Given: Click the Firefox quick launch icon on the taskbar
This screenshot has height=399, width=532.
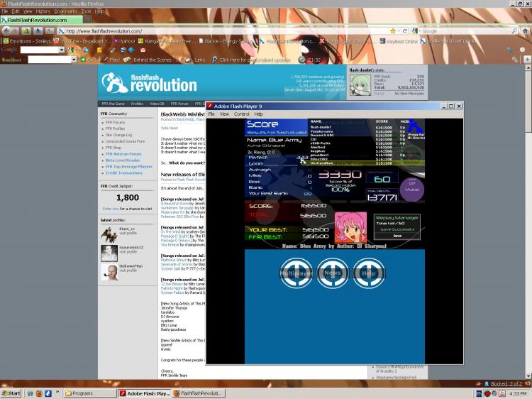Looking at the screenshot, I should (x=39, y=393).
